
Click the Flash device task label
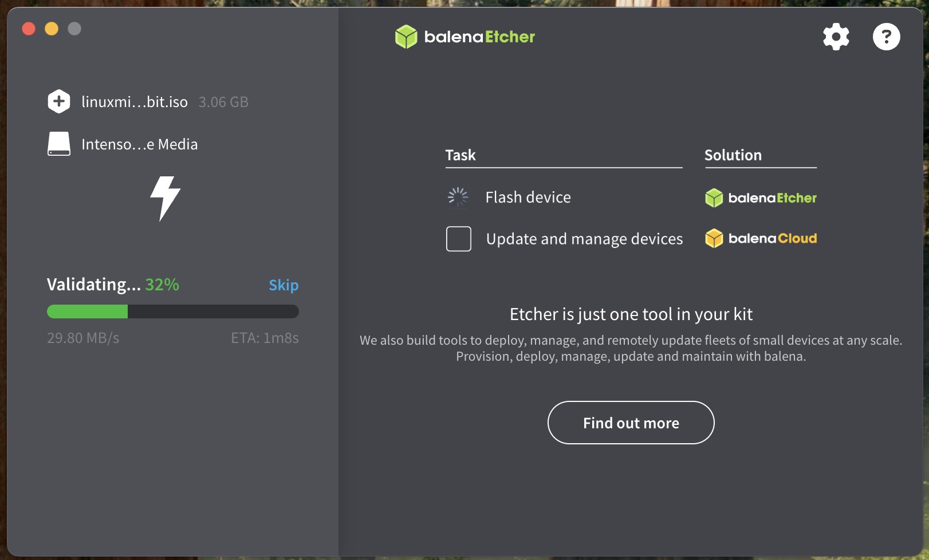528,197
